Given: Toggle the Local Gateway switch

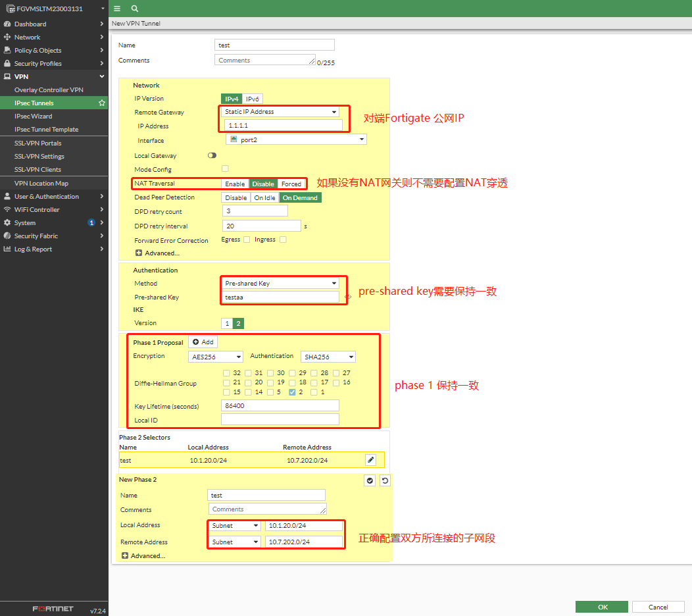Looking at the screenshot, I should (212, 156).
